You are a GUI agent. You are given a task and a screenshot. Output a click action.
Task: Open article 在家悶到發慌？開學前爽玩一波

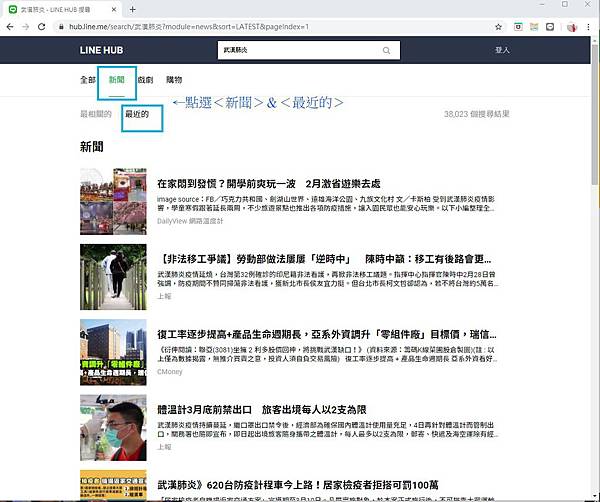coord(269,184)
